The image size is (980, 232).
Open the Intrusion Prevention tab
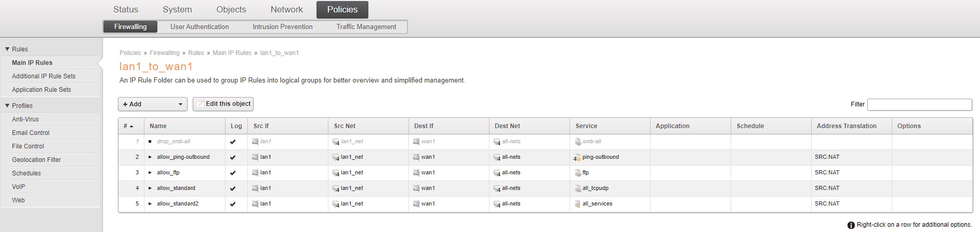tap(282, 27)
